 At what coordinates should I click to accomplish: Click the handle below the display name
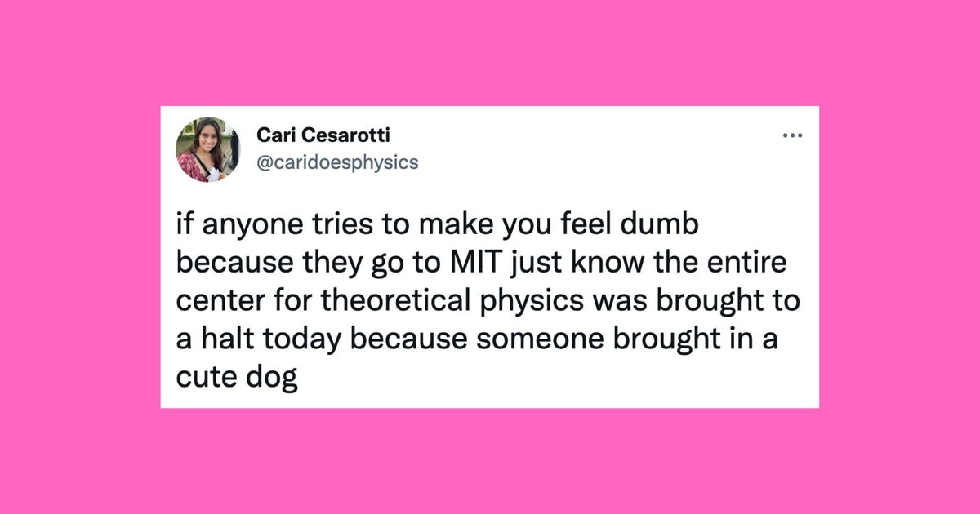337,162
